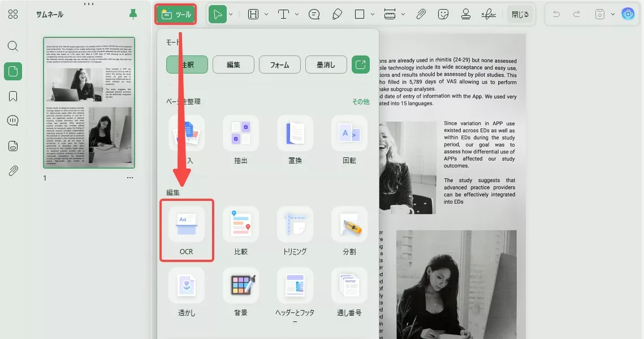
Task: Select the Shape drawing tool
Action: 358,14
